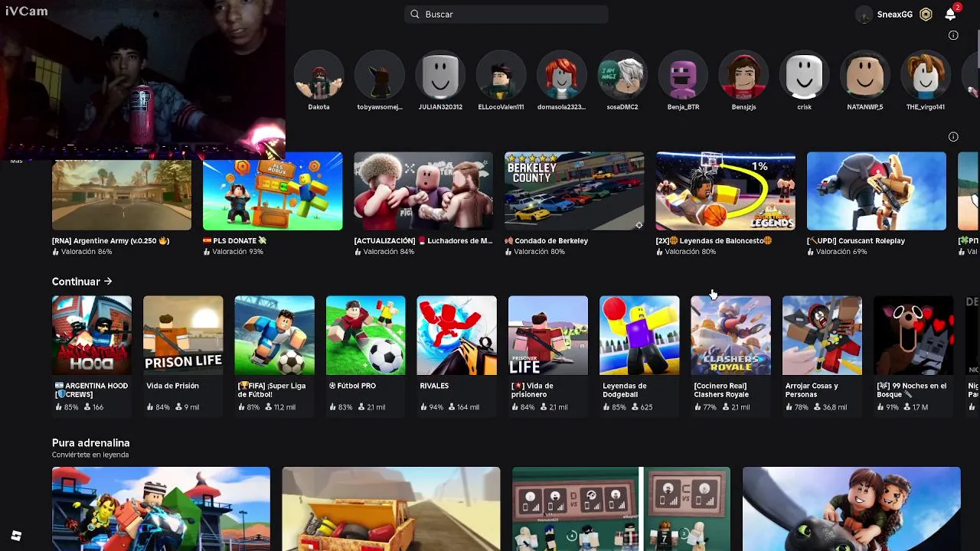Open the SneaxGG username link
Viewport: 980px width, 551px height.
coord(894,15)
